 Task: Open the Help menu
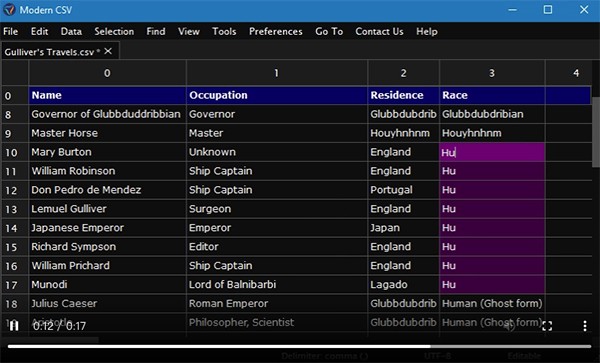(x=427, y=31)
